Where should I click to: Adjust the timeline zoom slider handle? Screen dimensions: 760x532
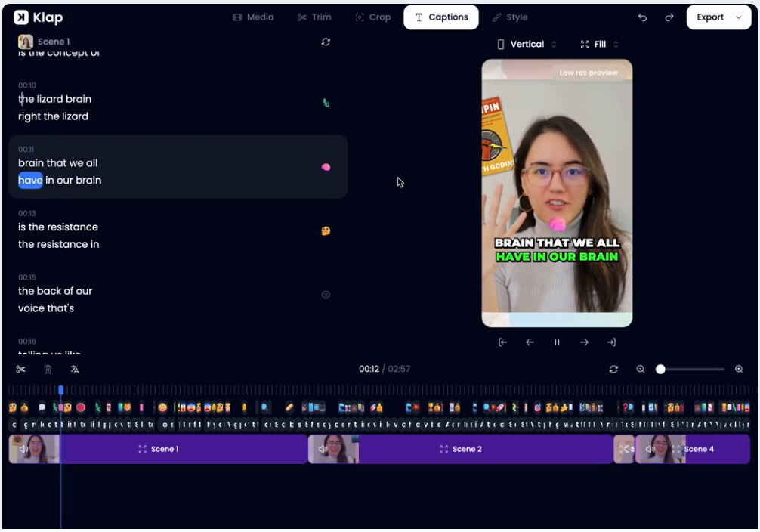point(660,370)
